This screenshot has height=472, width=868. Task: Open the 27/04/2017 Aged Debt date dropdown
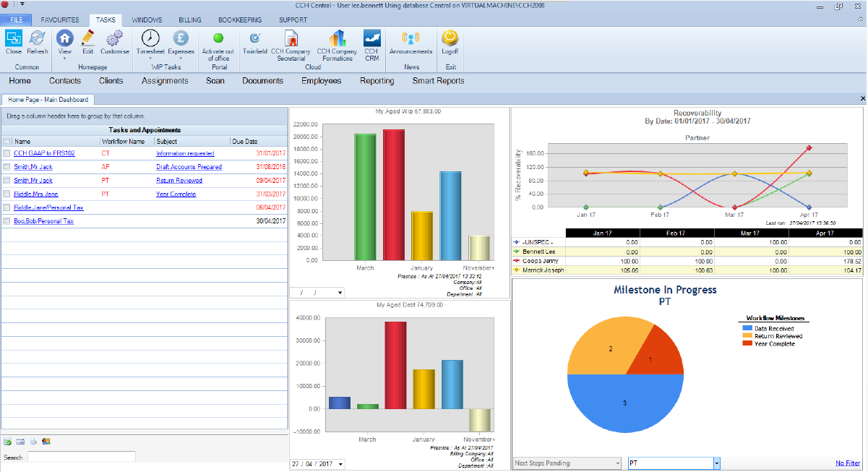coord(340,464)
